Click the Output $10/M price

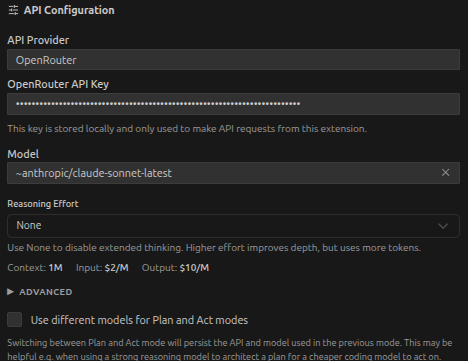tap(194, 268)
